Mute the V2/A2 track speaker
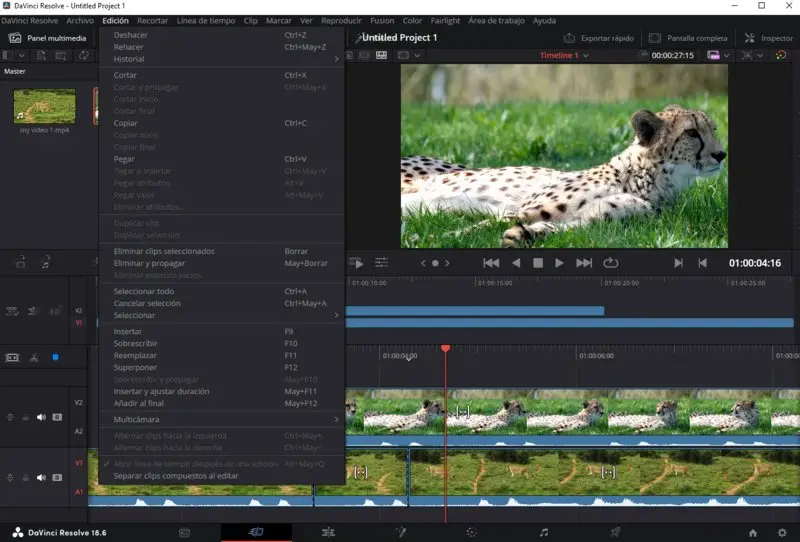The height and width of the screenshot is (542, 800). click(41, 417)
